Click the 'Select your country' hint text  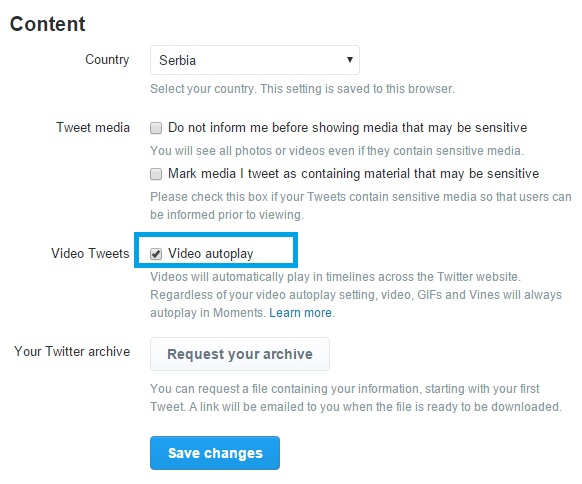click(302, 89)
